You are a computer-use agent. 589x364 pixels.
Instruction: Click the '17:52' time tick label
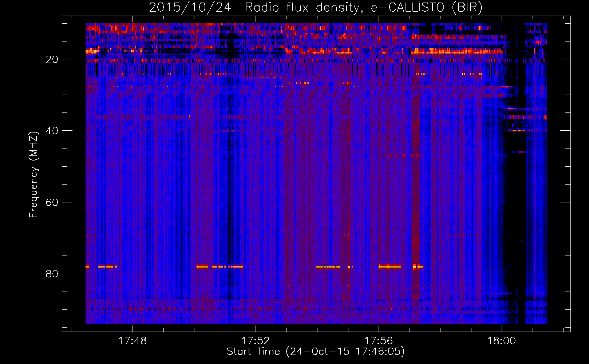click(256, 341)
